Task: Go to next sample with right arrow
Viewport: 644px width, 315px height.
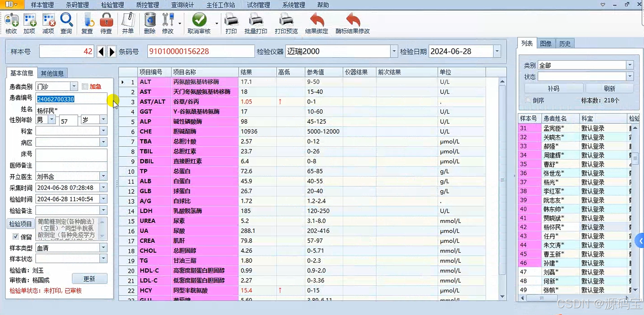Action: point(112,51)
